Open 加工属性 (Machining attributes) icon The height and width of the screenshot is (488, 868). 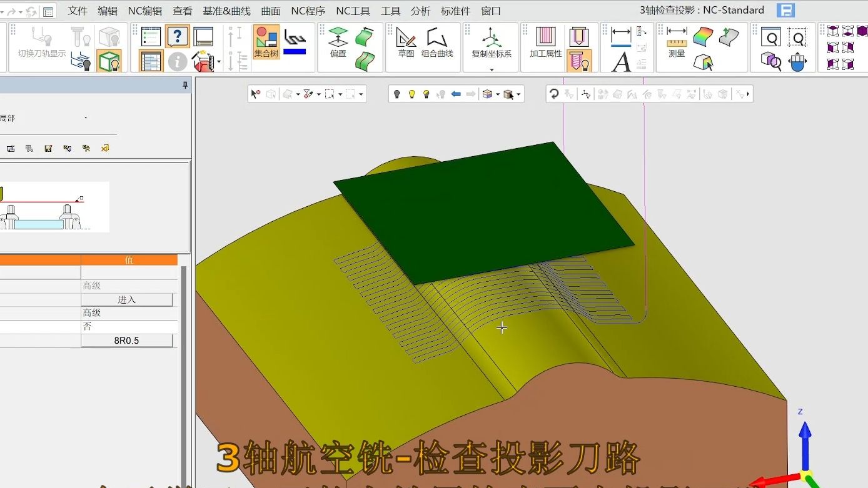coord(546,41)
